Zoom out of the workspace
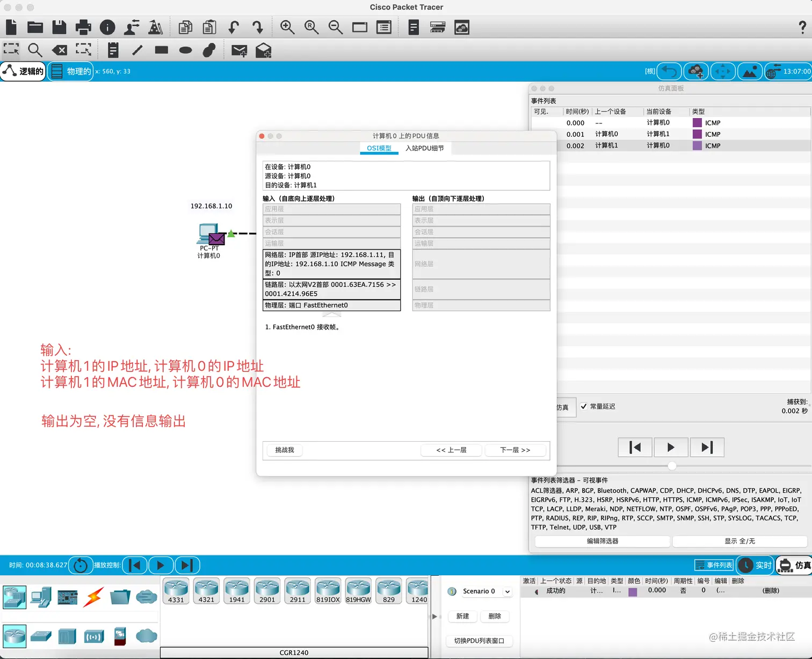 click(336, 27)
